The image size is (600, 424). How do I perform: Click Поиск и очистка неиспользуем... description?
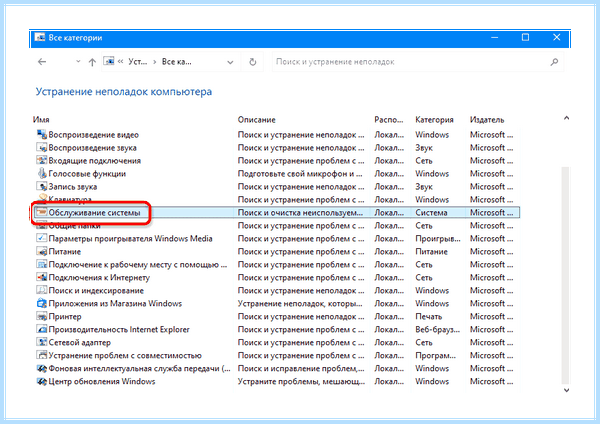tap(300, 213)
